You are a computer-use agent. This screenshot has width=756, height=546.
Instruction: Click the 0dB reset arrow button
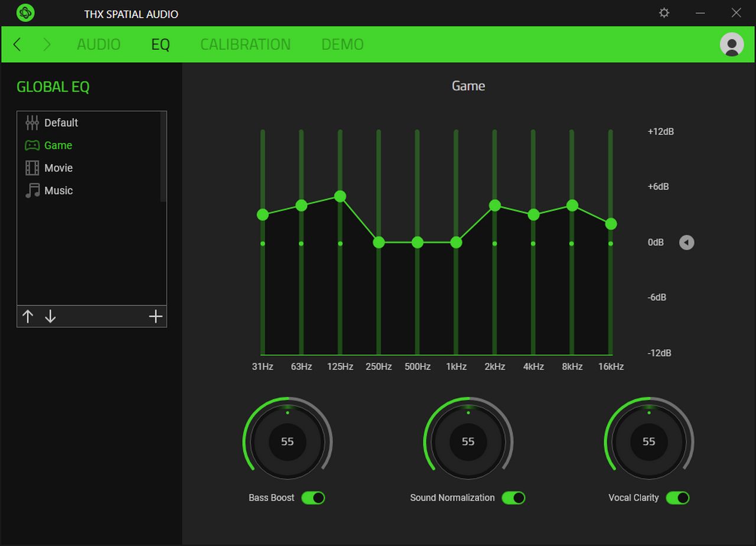[x=686, y=242]
